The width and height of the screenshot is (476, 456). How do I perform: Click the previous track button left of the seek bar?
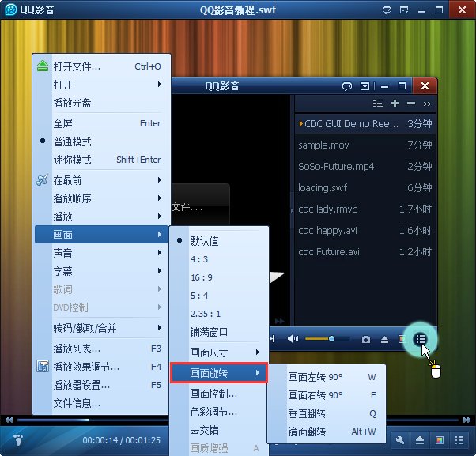click(x=9, y=420)
